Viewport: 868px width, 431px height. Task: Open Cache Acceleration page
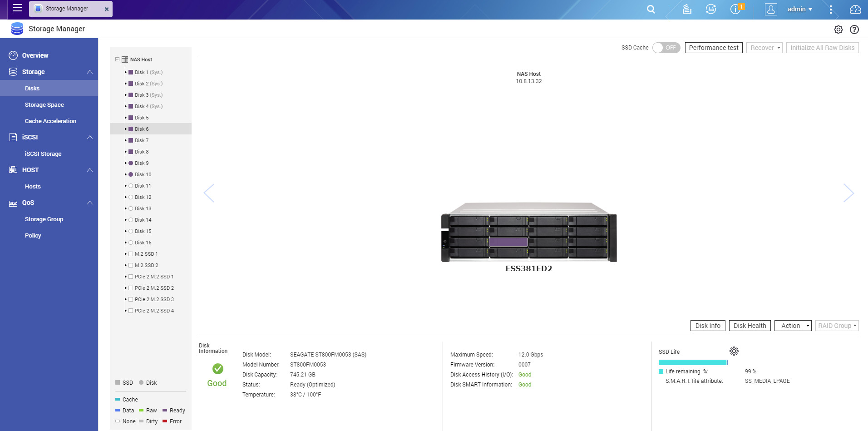pyautogui.click(x=50, y=121)
